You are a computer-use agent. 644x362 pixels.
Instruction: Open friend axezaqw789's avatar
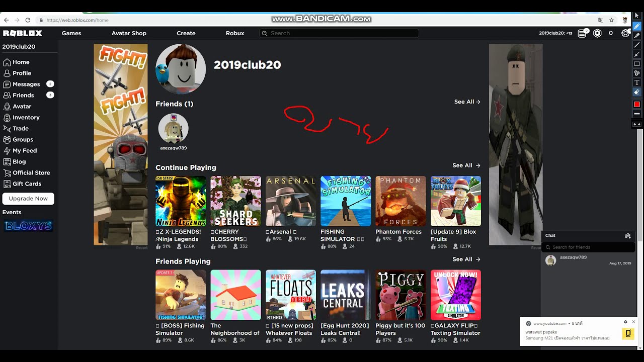point(173,128)
